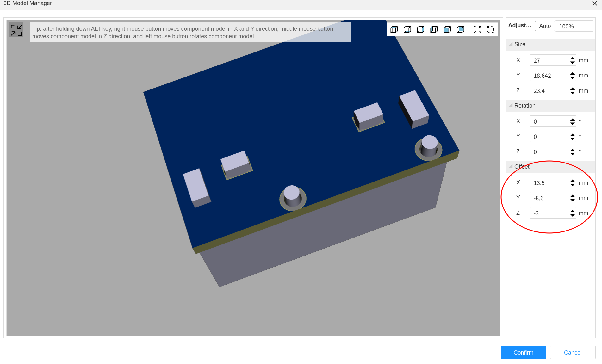This screenshot has height=364, width=602.
Task: Increase Offset Z with up arrow
Action: (x=573, y=211)
